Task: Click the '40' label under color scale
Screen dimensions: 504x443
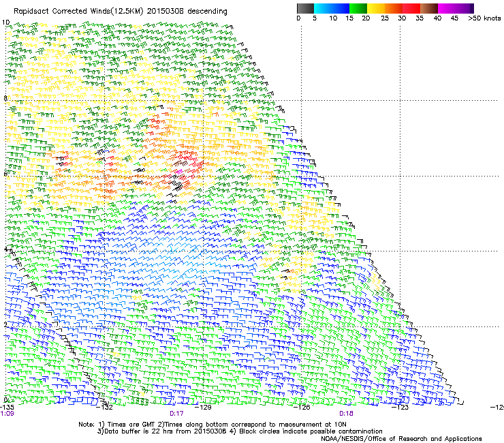Action: [437, 18]
